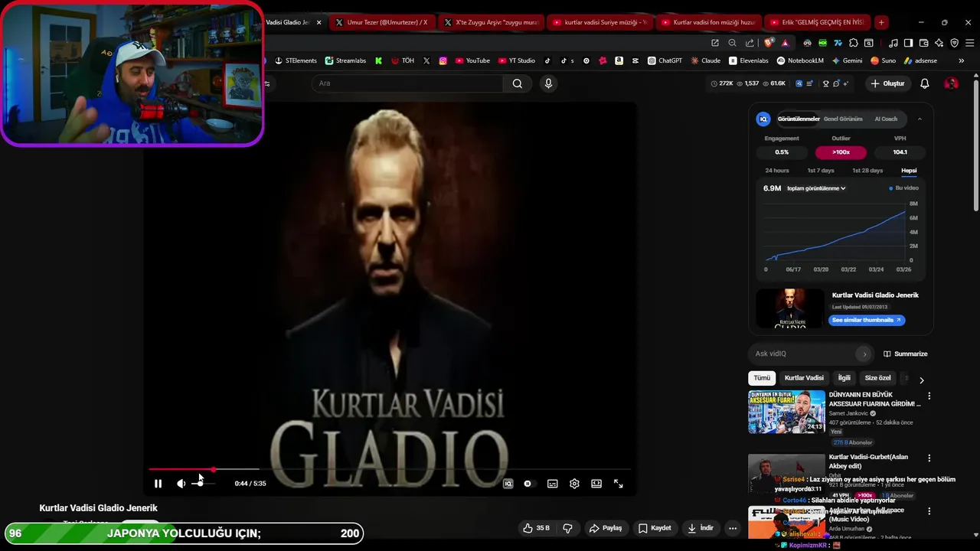Enter fullscreen mode
This screenshot has width=980, height=551.
[x=619, y=484]
